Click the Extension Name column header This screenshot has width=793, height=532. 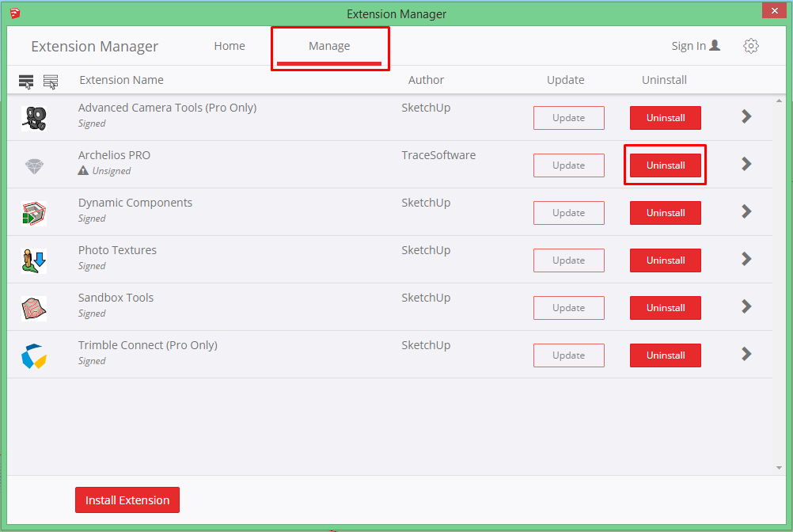click(x=121, y=80)
